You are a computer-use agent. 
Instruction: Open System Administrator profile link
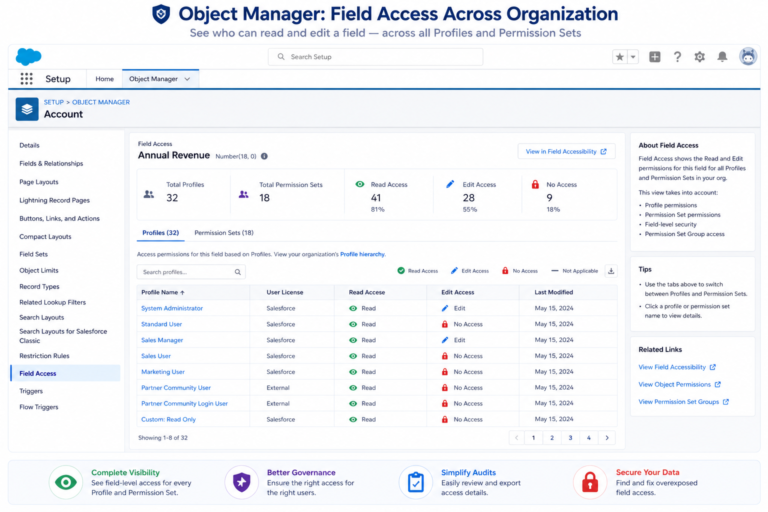[x=172, y=308]
